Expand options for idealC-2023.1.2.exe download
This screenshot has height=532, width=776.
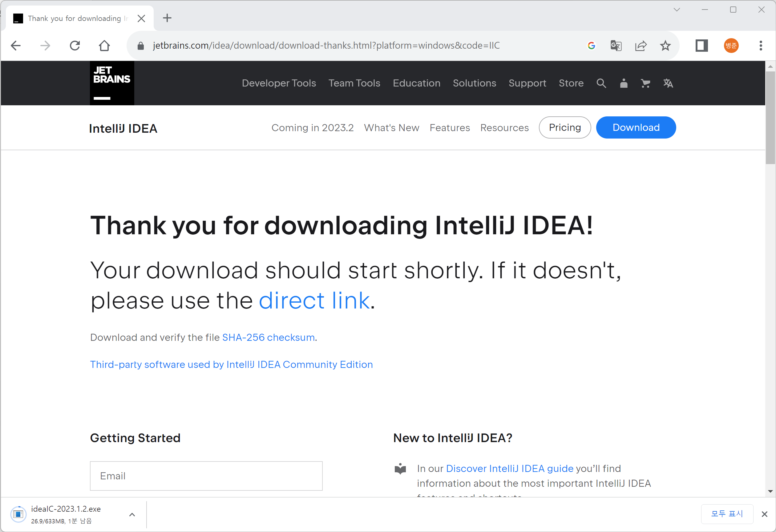pos(132,514)
